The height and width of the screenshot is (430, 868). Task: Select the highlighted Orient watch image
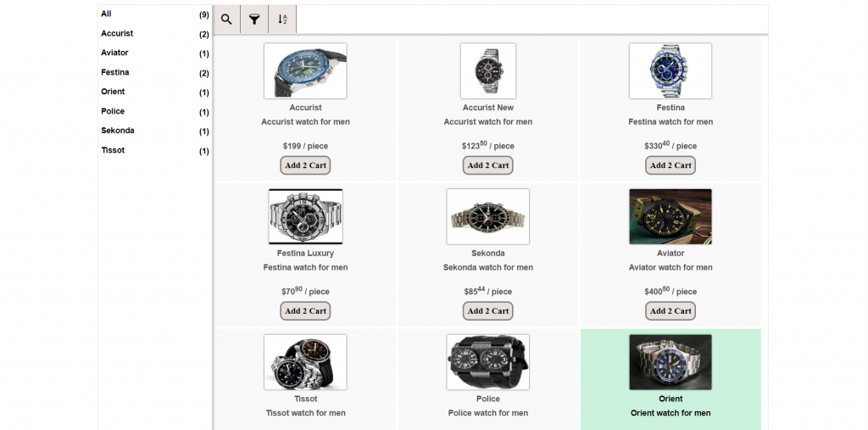670,362
